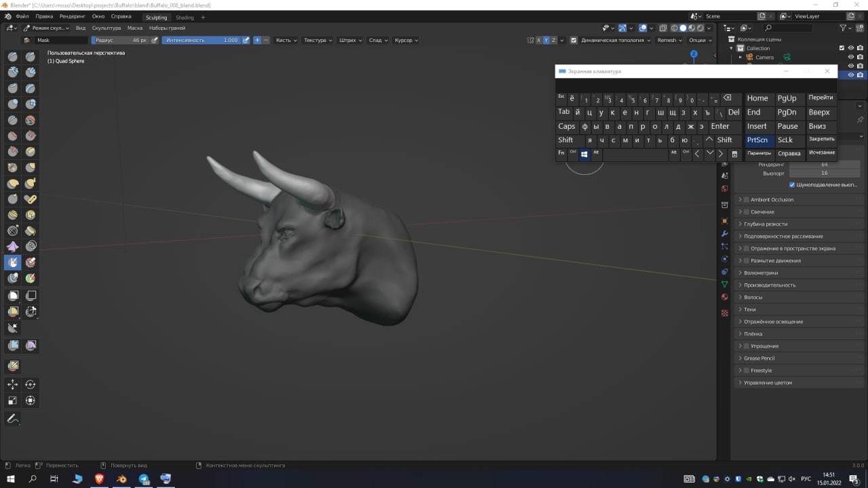Select the Box Hide tool
The image size is (868, 488).
[x=31, y=296]
